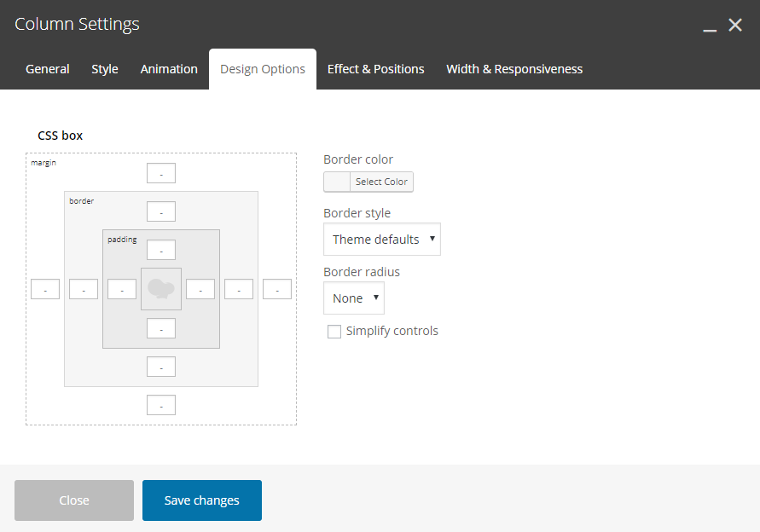Screen dimensions: 760x532
Task: Focus the margin top input field
Action: (x=161, y=173)
